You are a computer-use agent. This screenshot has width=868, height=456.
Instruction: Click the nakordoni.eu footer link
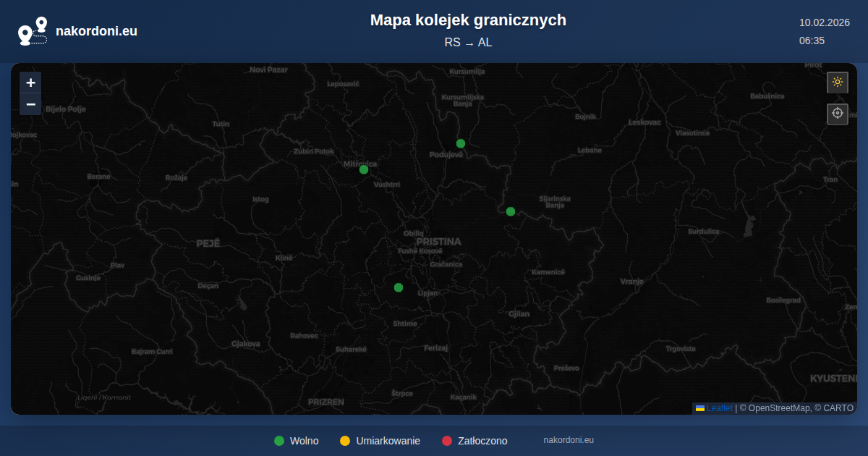[x=569, y=440]
